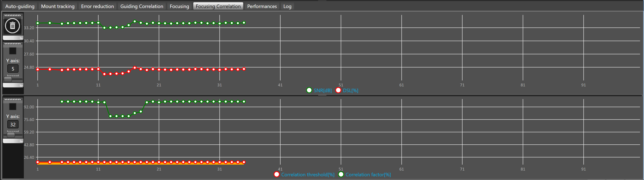The height and width of the screenshot is (180, 644).
Task: Click the Y axis field showing 32
Action: [x=13, y=124]
